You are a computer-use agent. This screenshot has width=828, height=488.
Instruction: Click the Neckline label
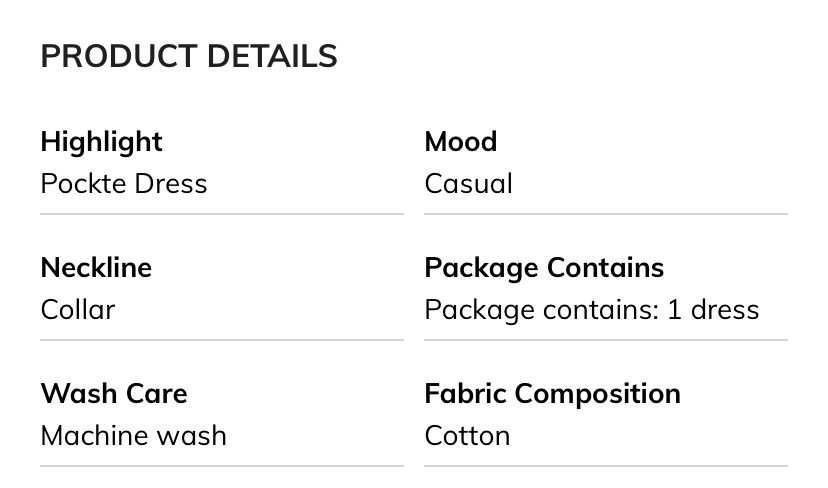[x=96, y=268]
